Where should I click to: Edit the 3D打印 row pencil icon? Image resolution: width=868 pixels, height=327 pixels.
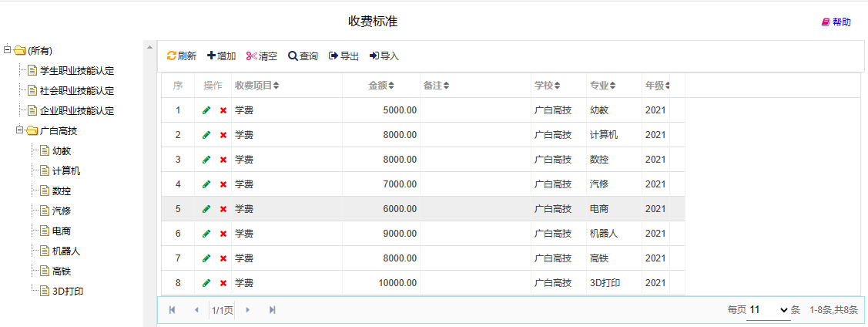(206, 283)
